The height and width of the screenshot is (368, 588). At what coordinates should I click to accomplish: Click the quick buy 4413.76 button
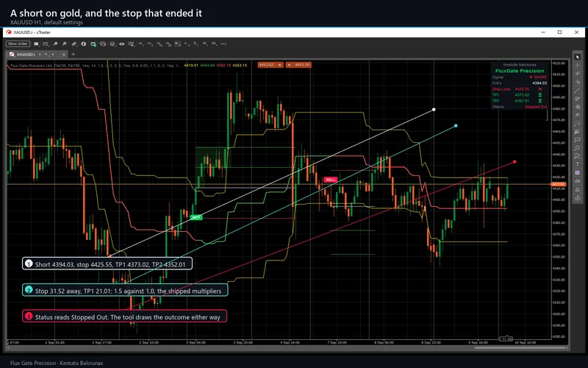pos(298,65)
